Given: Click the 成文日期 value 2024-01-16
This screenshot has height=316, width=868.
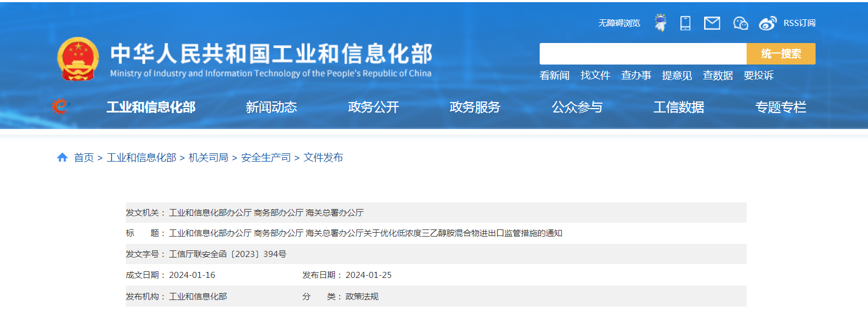Looking at the screenshot, I should pos(192,275).
